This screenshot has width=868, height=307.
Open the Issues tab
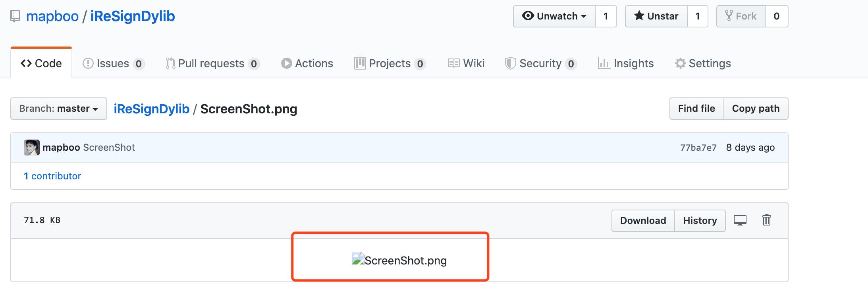tap(114, 64)
